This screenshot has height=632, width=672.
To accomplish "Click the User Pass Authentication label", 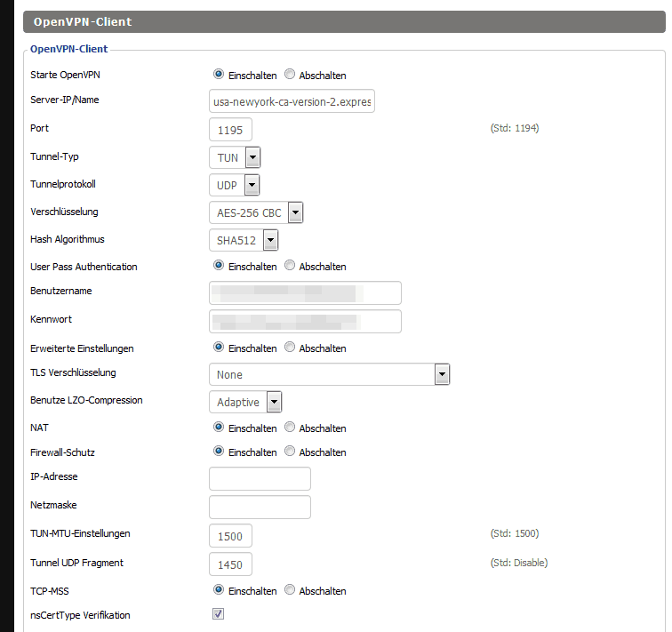I will [x=84, y=267].
